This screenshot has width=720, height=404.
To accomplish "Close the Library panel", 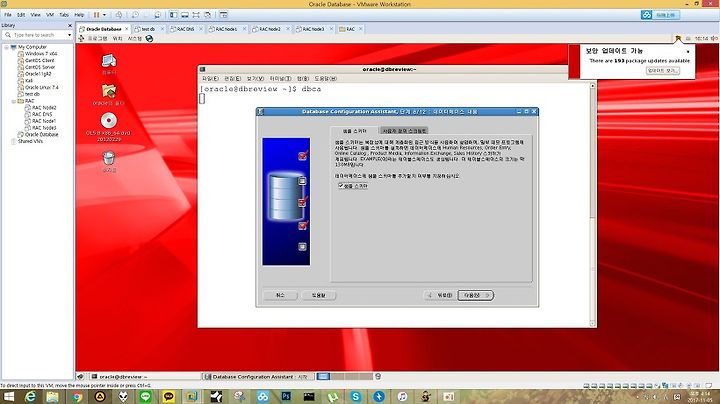I will click(70, 26).
